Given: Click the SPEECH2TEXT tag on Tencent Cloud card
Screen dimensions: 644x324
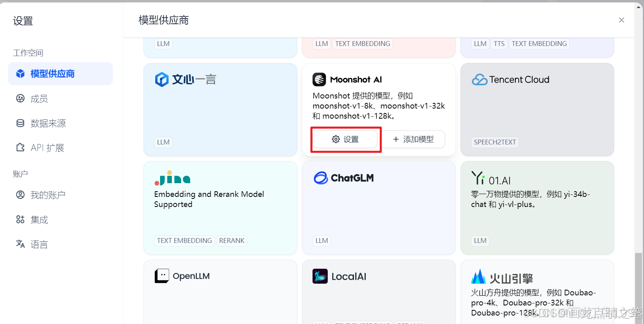Looking at the screenshot, I should click(495, 142).
